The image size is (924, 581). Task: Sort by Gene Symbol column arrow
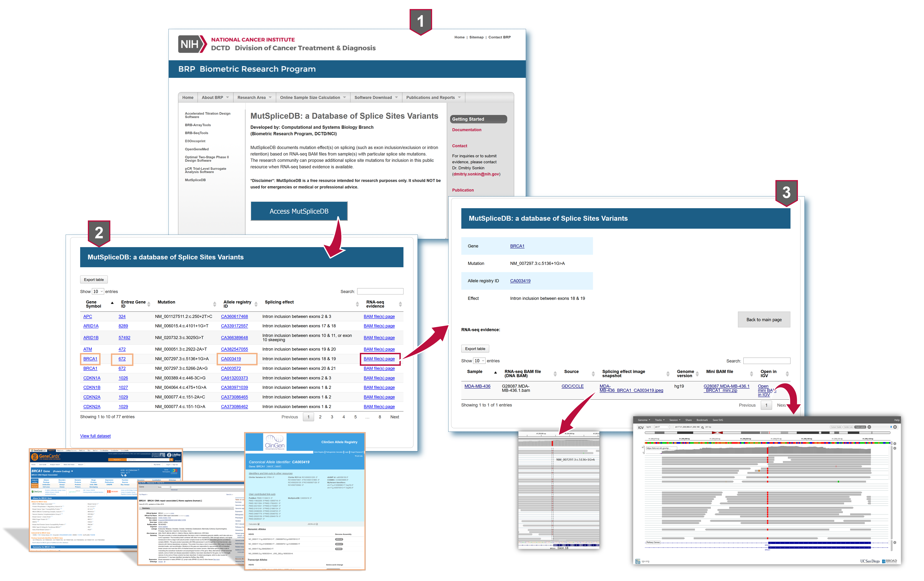[x=112, y=303]
